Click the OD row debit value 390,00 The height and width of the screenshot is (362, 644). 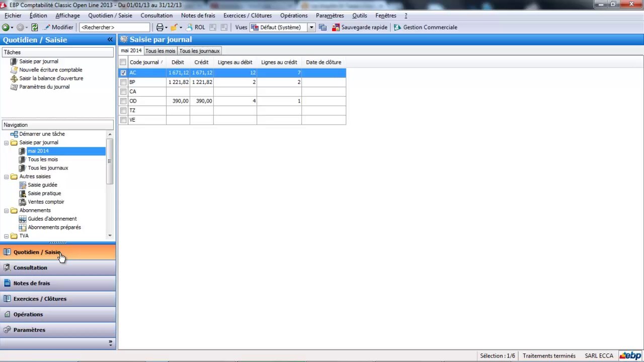180,101
